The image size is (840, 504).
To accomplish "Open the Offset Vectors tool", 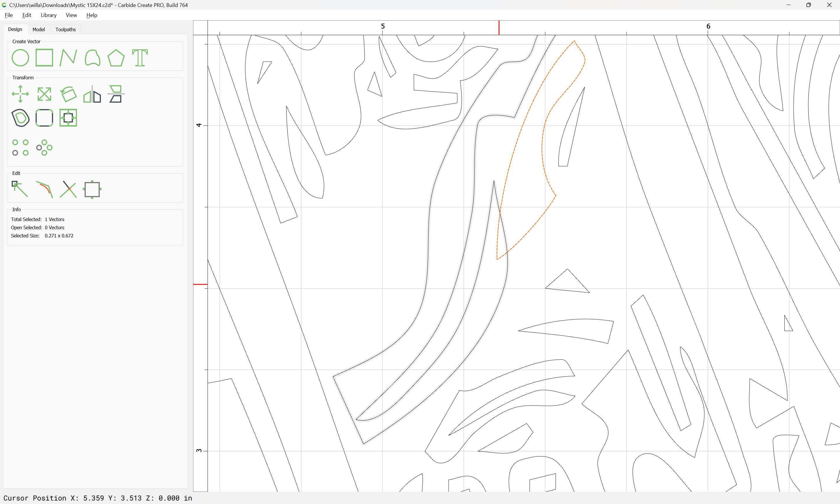I will point(20,118).
